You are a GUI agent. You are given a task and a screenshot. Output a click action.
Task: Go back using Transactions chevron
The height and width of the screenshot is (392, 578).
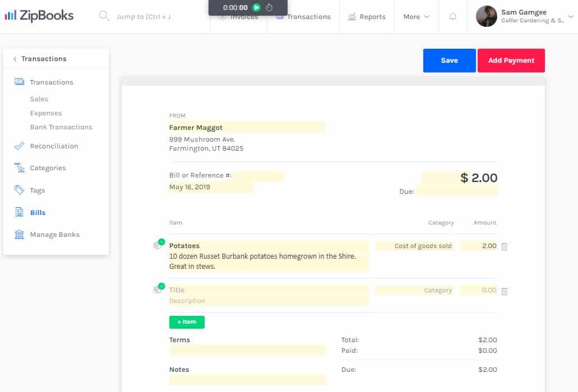pos(15,59)
